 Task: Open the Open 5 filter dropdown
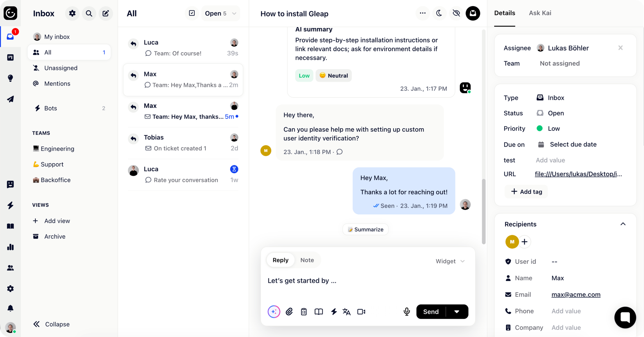coord(221,13)
